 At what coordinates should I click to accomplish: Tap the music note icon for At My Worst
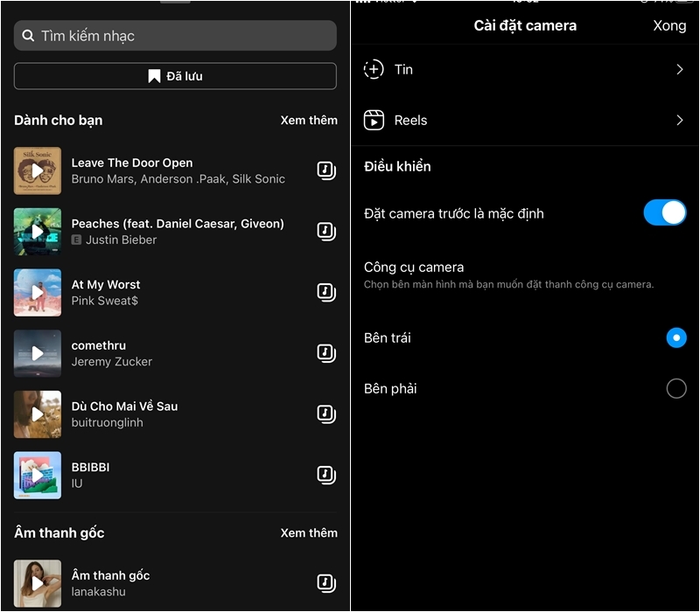point(325,292)
